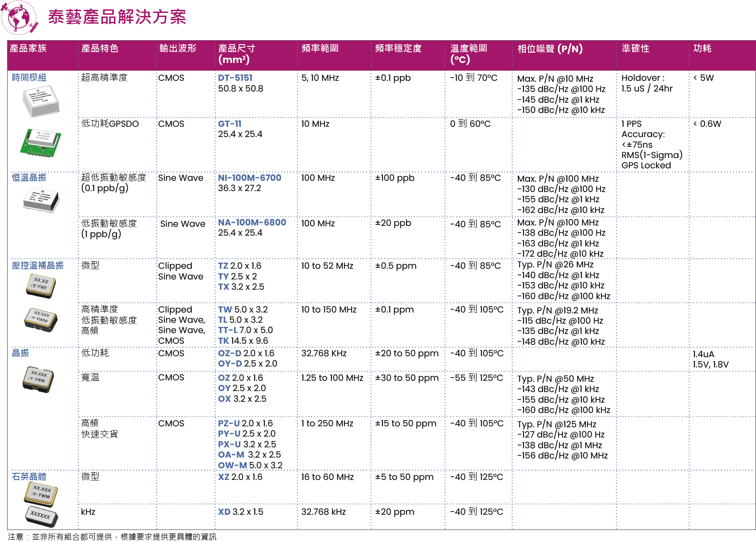
Task: Click the DT-5151 white module image
Action: pos(41,101)
